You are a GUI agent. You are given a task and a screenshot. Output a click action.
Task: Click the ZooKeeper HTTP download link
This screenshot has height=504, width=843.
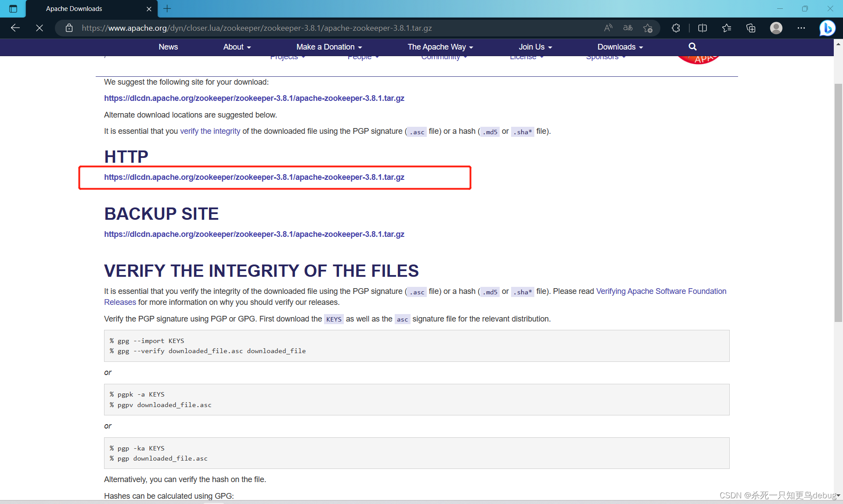(255, 177)
